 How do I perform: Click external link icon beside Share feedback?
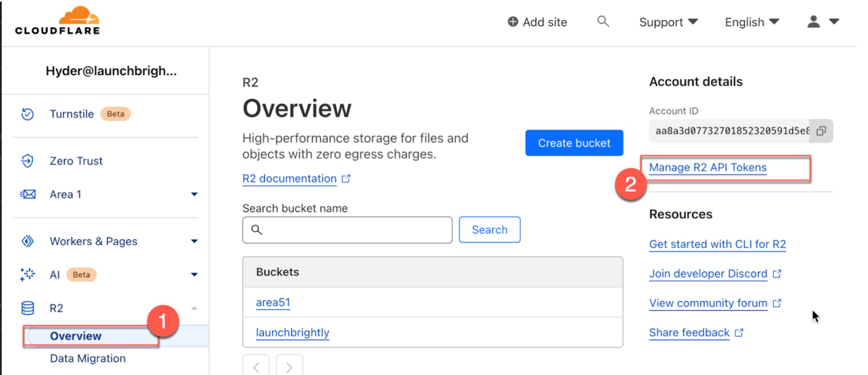739,333
